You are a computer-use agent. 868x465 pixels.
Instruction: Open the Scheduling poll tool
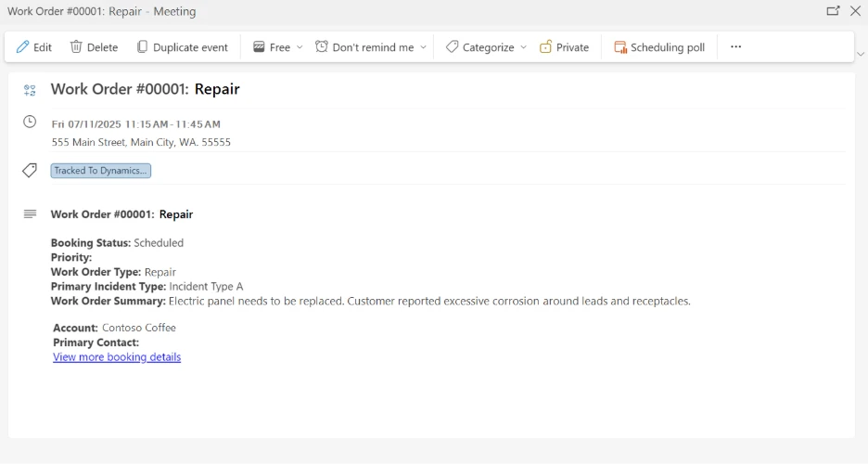(659, 47)
